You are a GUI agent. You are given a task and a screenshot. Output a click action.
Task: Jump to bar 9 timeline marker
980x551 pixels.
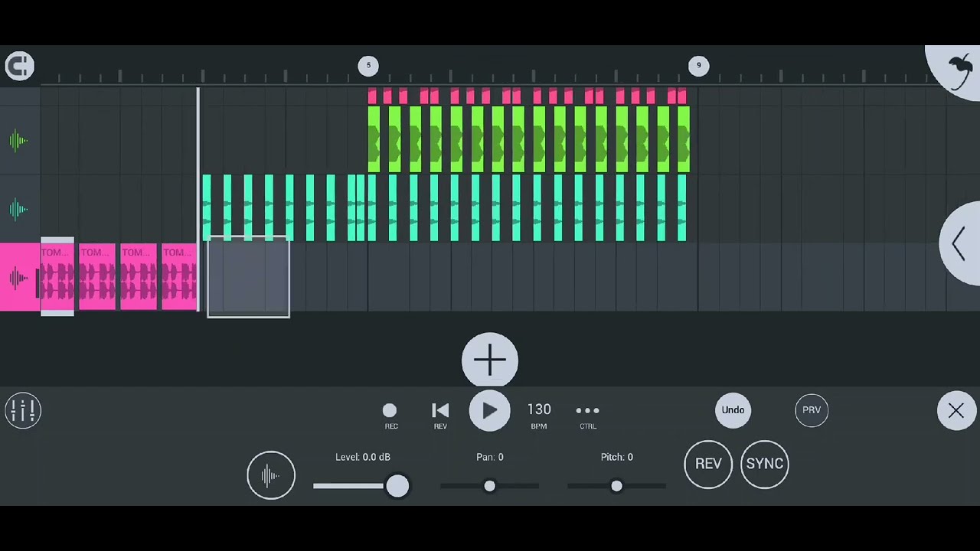point(698,66)
